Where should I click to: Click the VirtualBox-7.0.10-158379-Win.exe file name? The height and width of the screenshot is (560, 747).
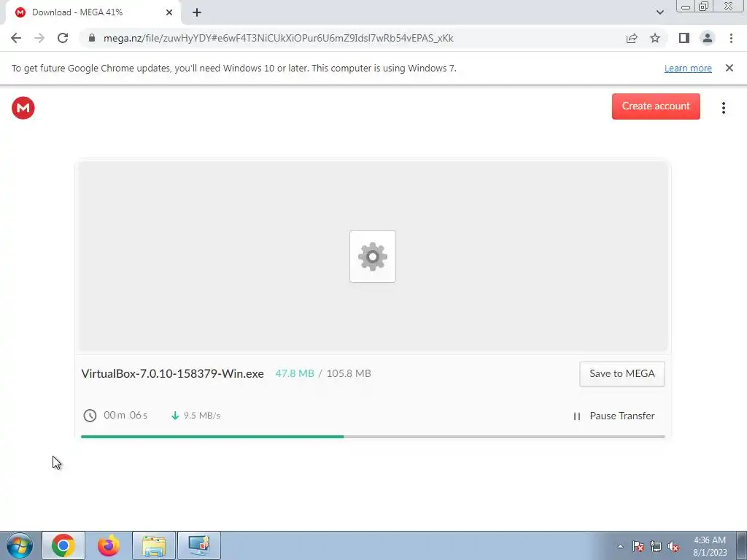pyautogui.click(x=172, y=374)
